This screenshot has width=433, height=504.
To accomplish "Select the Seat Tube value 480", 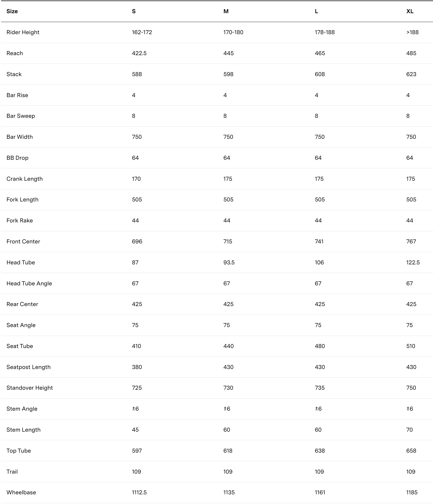I will tap(320, 346).
